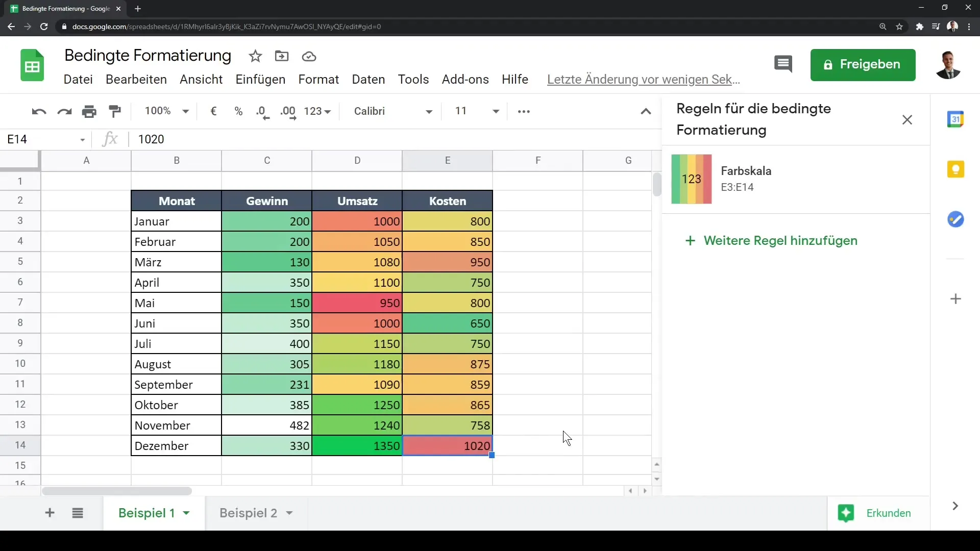
Task: Switch to the Beispiel 2 sheet tab
Action: [249, 513]
